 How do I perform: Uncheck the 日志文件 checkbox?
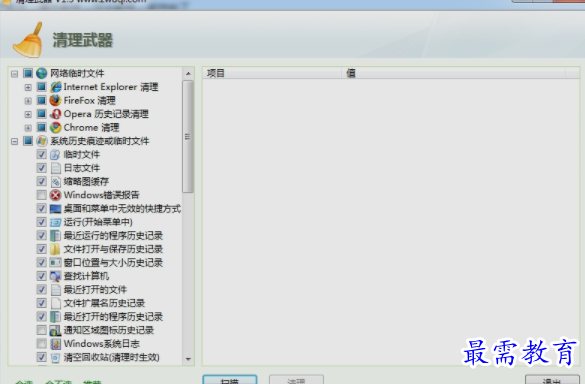point(41,168)
